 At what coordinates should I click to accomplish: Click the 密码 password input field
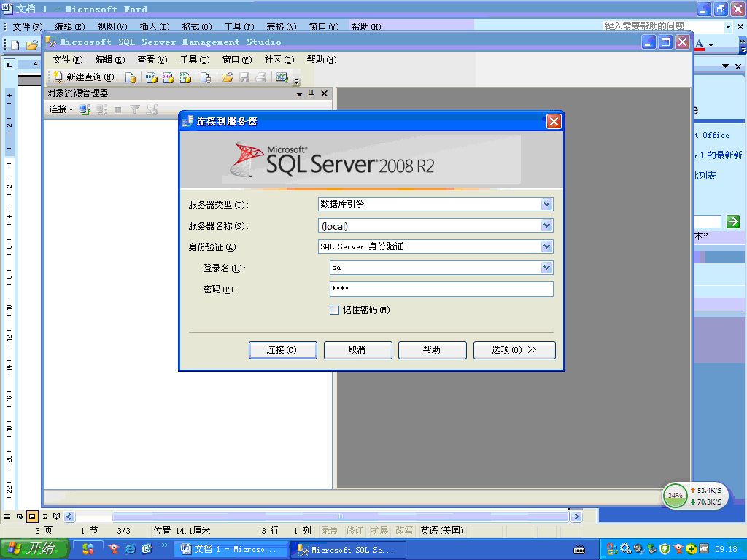coord(438,289)
